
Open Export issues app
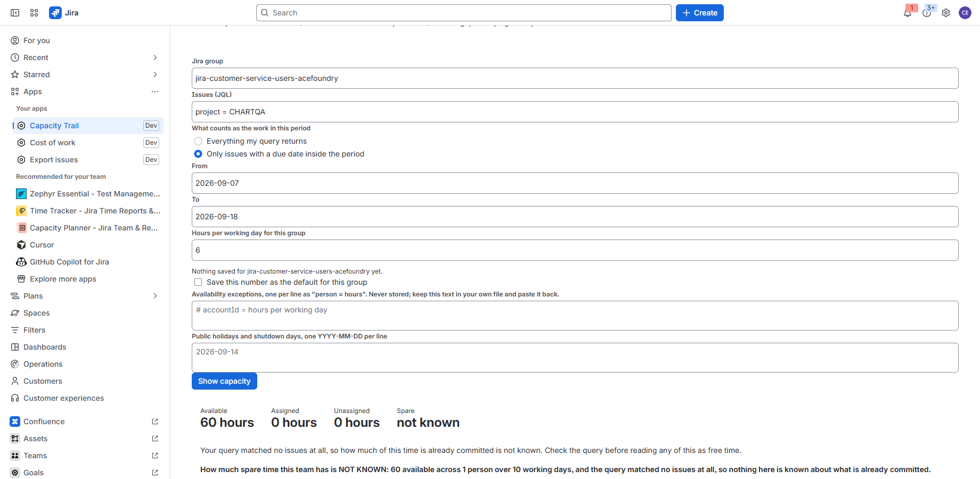(x=88, y=160)
